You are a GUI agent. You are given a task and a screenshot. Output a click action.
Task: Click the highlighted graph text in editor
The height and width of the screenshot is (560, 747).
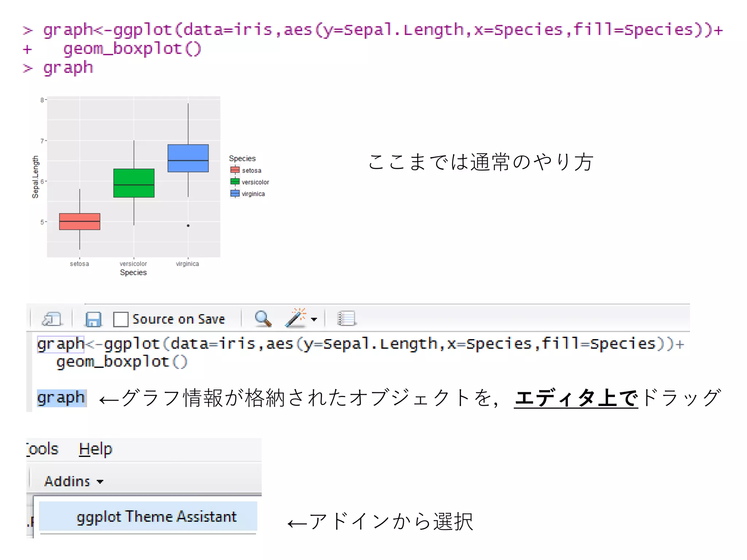(62, 398)
